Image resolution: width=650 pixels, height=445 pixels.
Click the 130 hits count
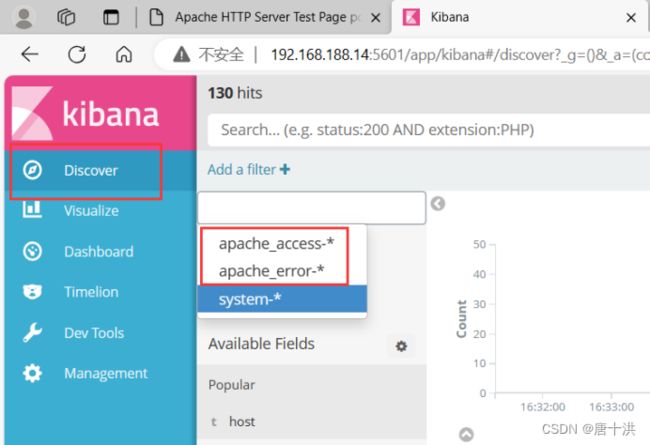click(235, 93)
